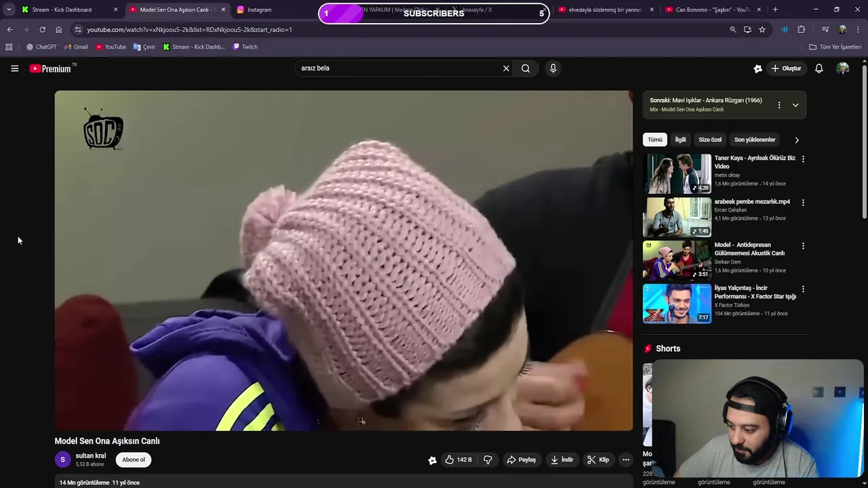Click Klip clip button
Image resolution: width=868 pixels, height=488 pixels.
coord(598,460)
